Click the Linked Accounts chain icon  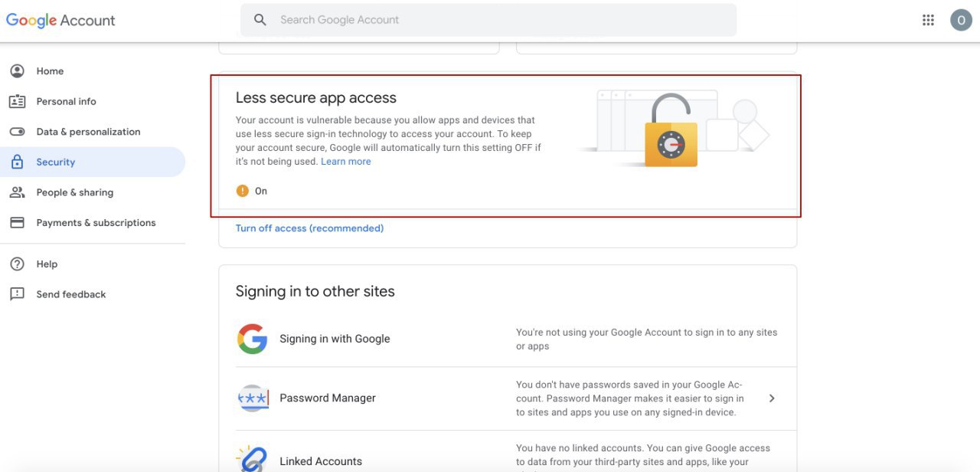point(252,458)
